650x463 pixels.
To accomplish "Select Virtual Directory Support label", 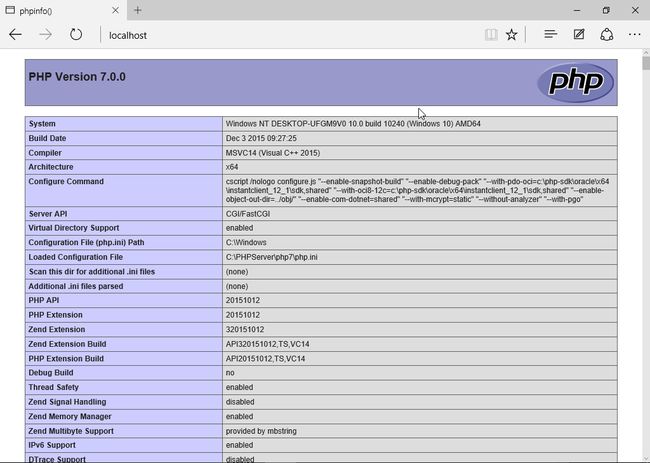I will point(74,228).
